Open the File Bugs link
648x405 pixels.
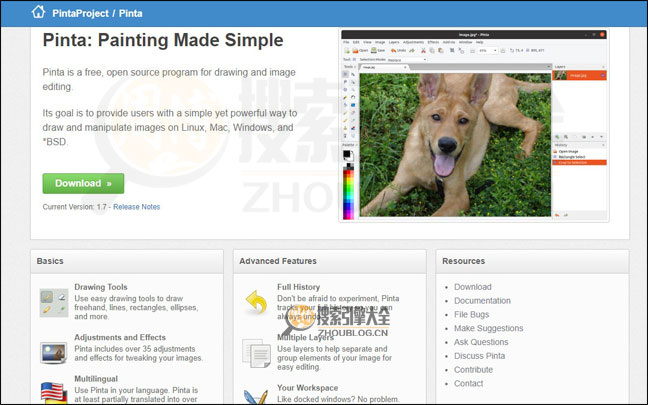point(472,314)
